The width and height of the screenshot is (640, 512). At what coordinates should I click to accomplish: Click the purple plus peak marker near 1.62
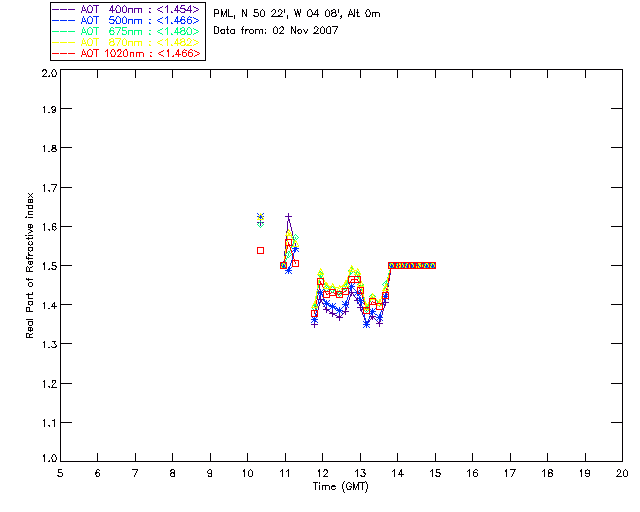289,216
